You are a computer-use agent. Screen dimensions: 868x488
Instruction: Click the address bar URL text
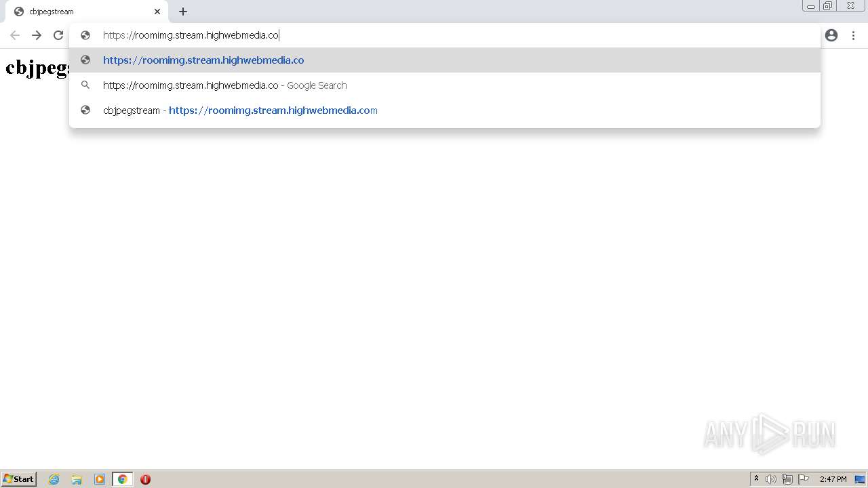[191, 35]
